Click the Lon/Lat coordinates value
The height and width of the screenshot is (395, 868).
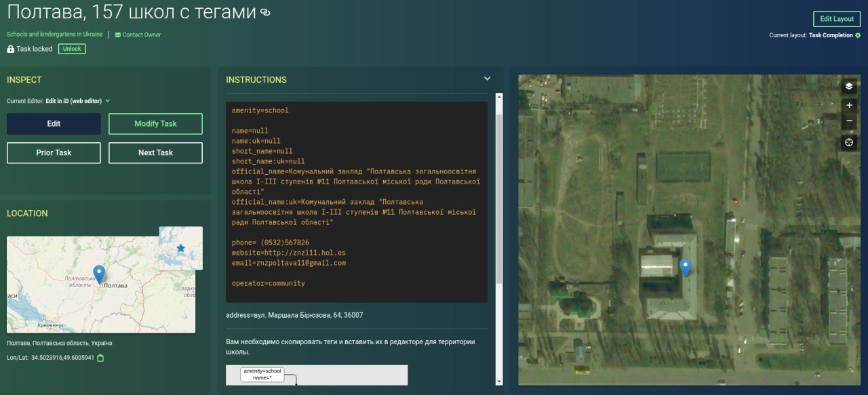coord(62,358)
